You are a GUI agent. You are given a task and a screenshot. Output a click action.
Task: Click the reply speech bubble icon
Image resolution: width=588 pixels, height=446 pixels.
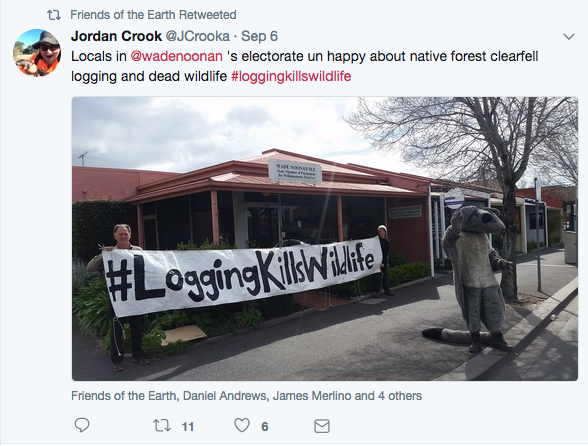[x=82, y=426]
